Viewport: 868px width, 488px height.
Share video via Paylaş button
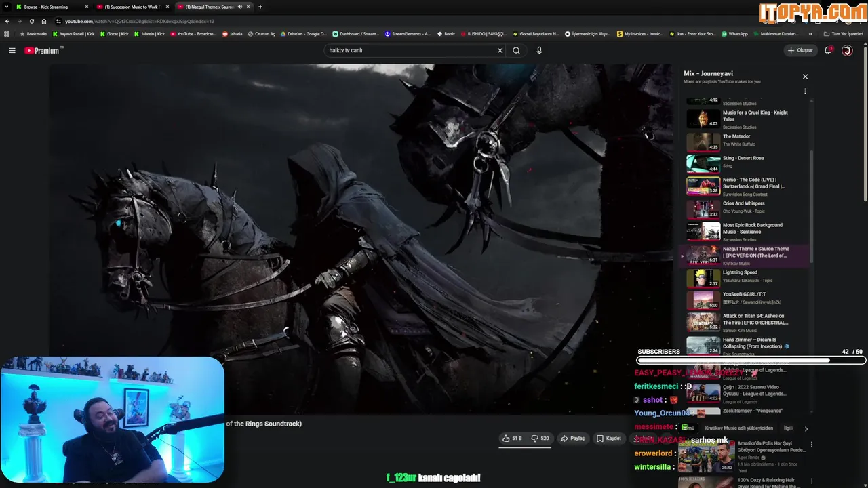(x=572, y=439)
